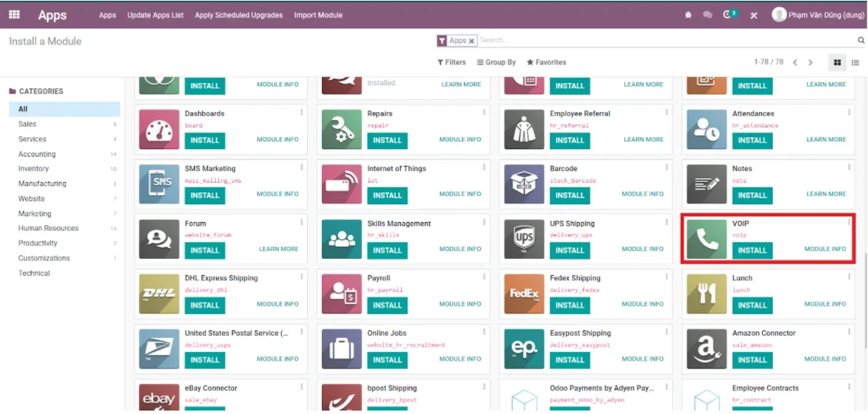Click the search input field
This screenshot has width=868, height=414.
point(667,41)
